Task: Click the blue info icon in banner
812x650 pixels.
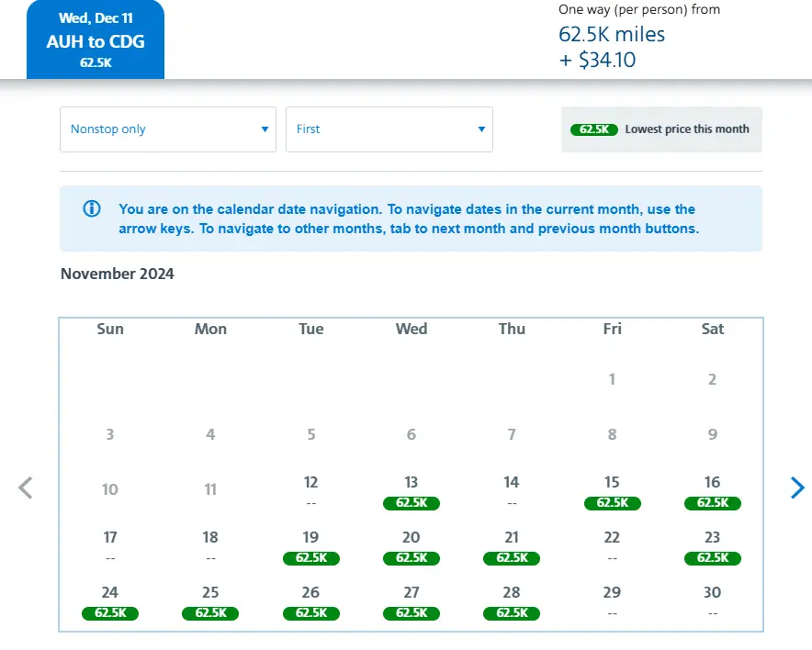Action: 92,208
